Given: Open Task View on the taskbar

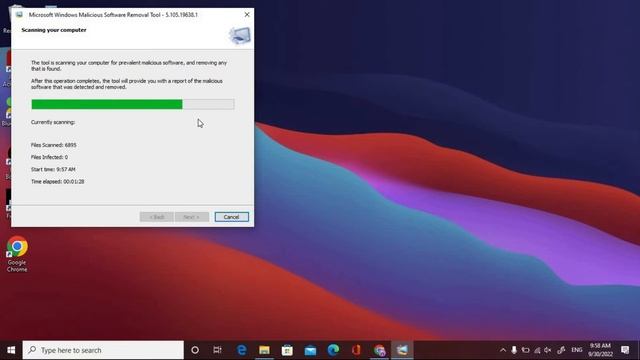Looking at the screenshot, I should tap(217, 350).
